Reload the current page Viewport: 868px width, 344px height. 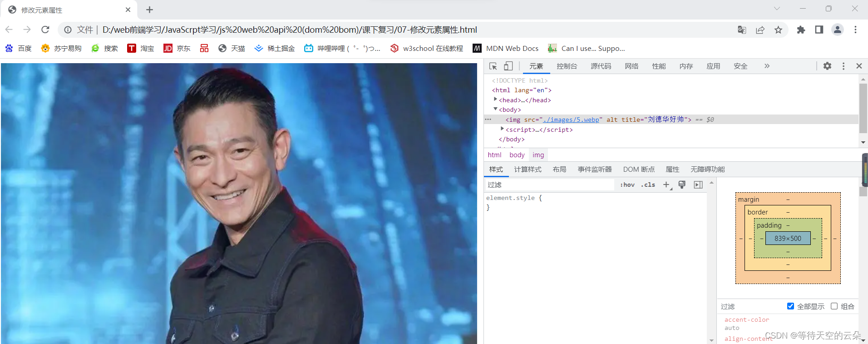pyautogui.click(x=45, y=30)
